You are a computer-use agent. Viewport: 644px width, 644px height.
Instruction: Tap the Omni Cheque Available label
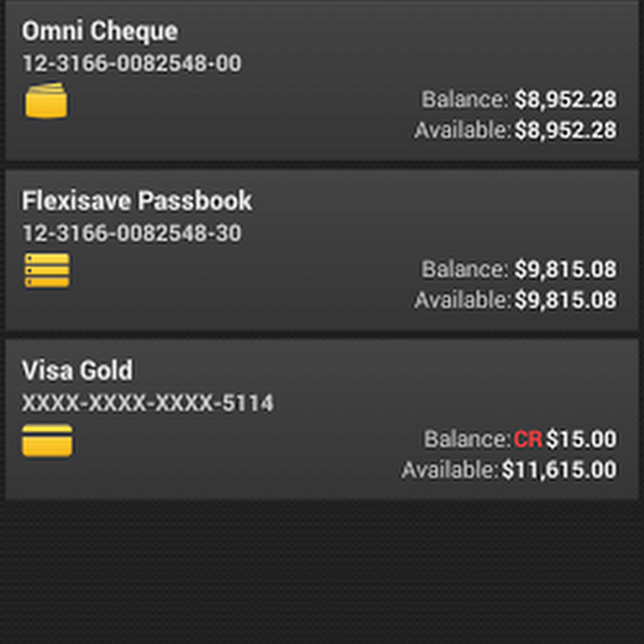462,131
